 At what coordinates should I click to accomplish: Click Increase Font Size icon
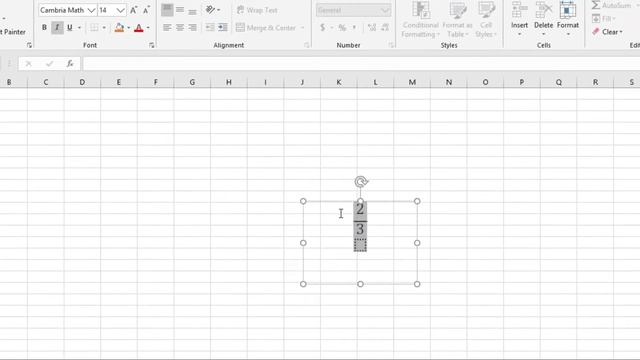click(133, 10)
